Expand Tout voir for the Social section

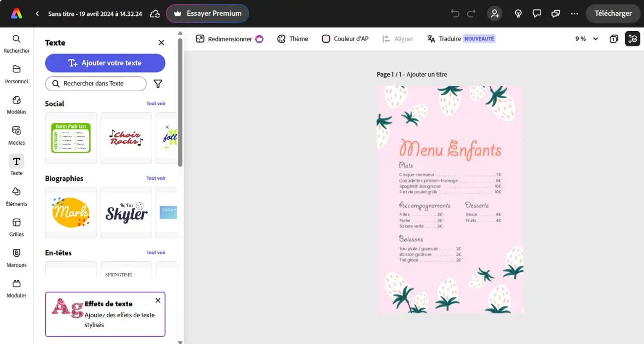point(156,103)
